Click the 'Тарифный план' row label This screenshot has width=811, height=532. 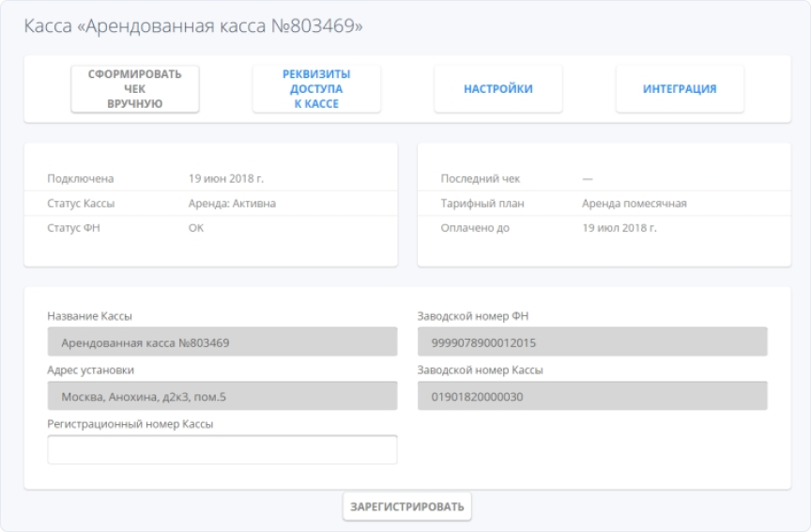478,204
